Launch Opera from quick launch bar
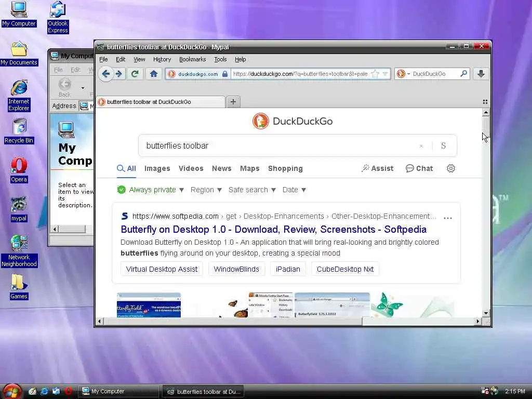Image resolution: width=532 pixels, height=399 pixels. coord(69,391)
